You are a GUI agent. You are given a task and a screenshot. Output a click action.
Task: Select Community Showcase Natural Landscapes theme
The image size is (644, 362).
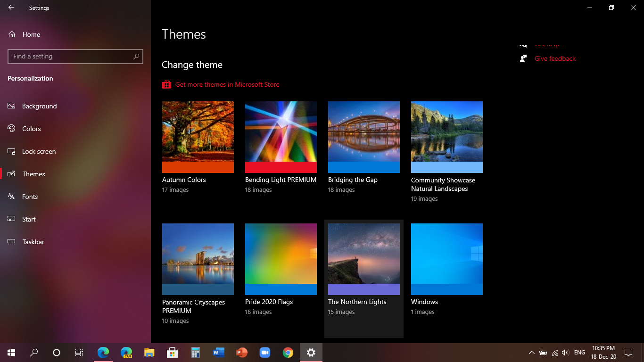[447, 137]
